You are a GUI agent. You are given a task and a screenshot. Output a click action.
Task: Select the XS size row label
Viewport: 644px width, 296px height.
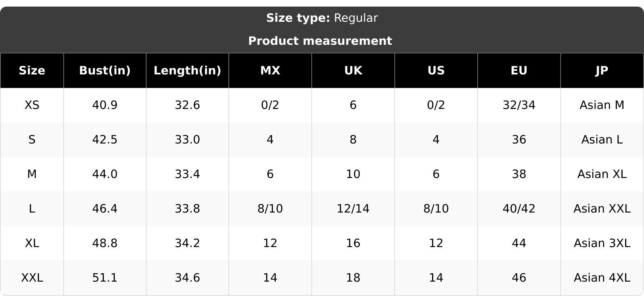click(32, 105)
